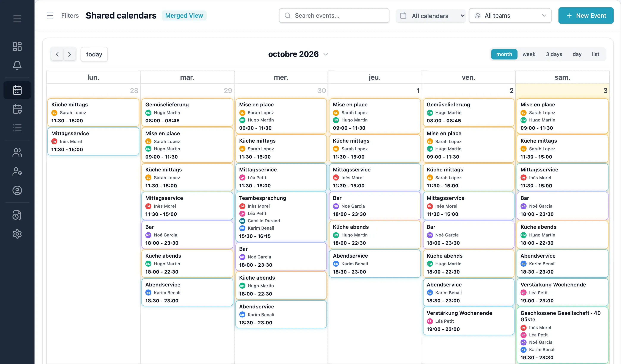
Task: Open Wednesday's Mittagsservice with Léa Petit
Action: (281, 177)
